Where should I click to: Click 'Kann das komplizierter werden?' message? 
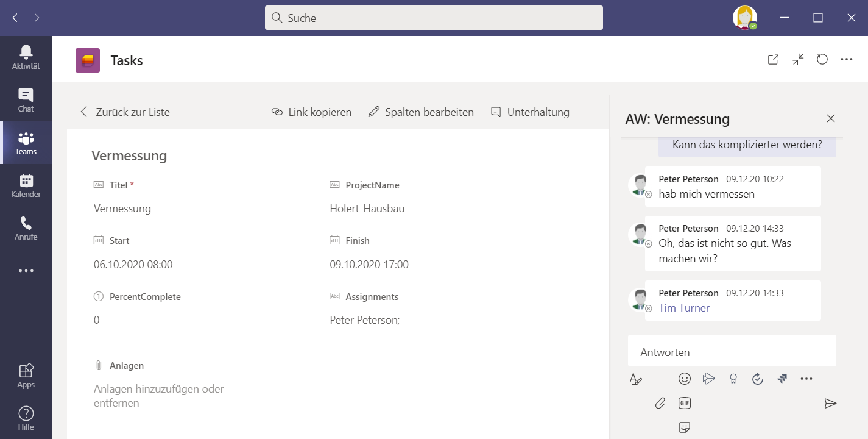pos(747,145)
